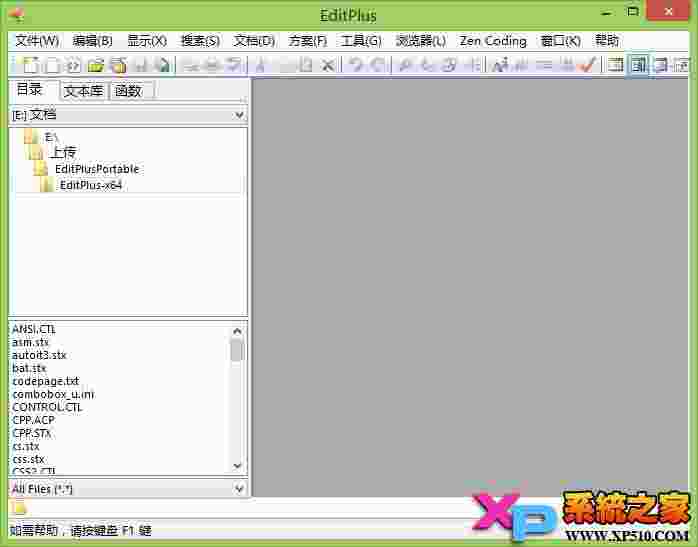
Task: Open the 显示(X) menu
Action: 147,41
